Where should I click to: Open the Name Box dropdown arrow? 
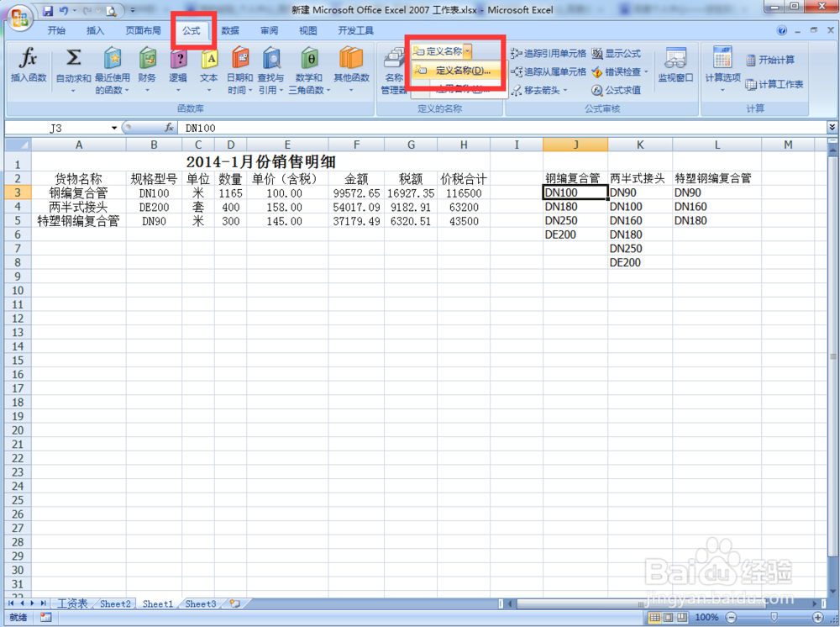click(113, 128)
